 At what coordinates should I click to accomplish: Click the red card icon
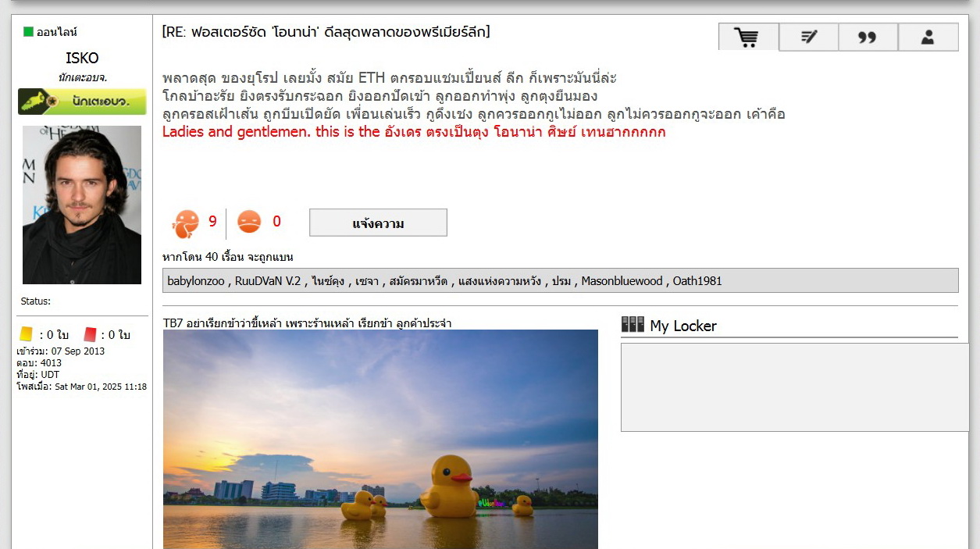click(x=90, y=334)
